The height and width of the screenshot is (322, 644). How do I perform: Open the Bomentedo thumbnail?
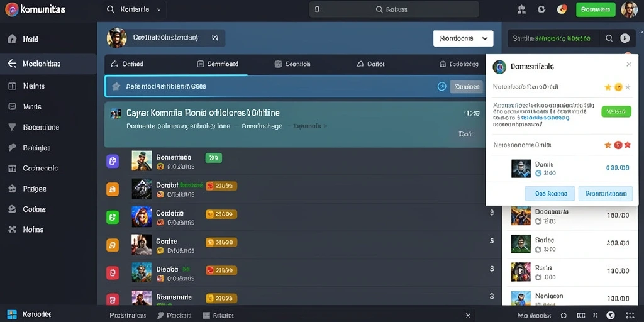(142, 160)
